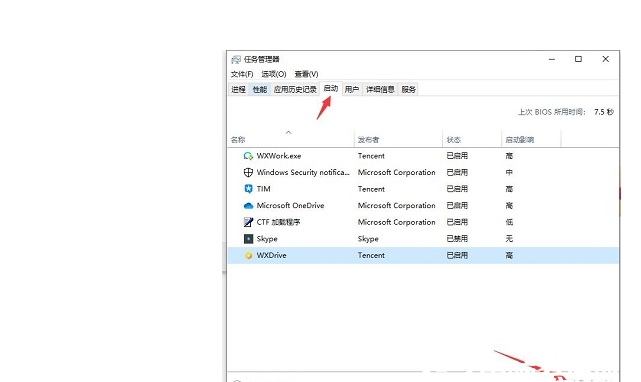The width and height of the screenshot is (641, 382).
Task: Click 已禁用 status in Skype row
Action: click(x=457, y=239)
